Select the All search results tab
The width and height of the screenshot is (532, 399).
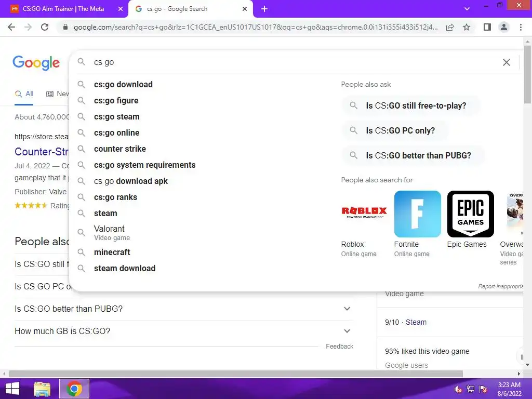[x=24, y=94]
